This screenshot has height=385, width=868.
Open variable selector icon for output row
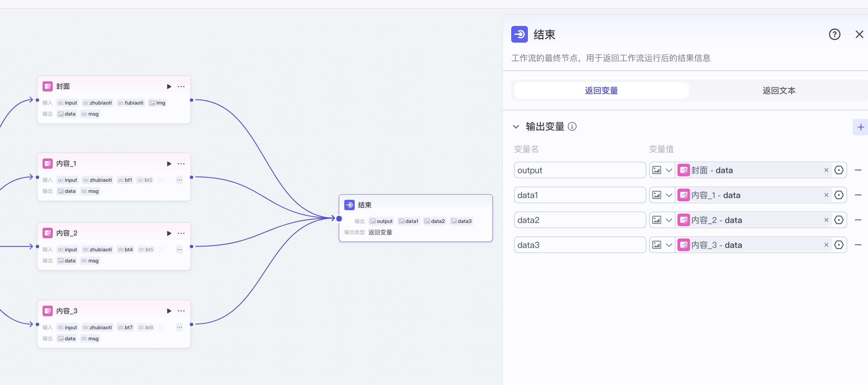pyautogui.click(x=839, y=170)
